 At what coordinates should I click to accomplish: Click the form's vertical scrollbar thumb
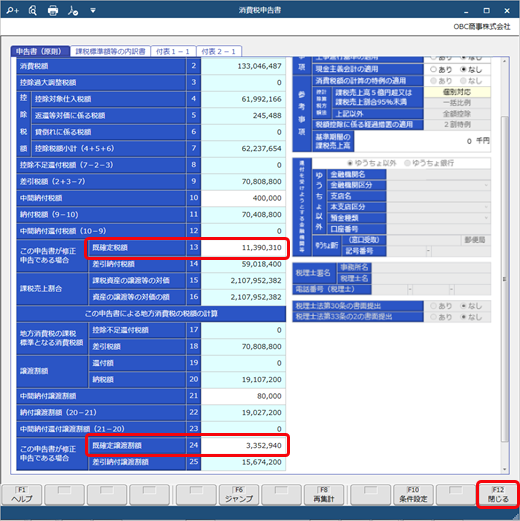[x=505, y=278]
